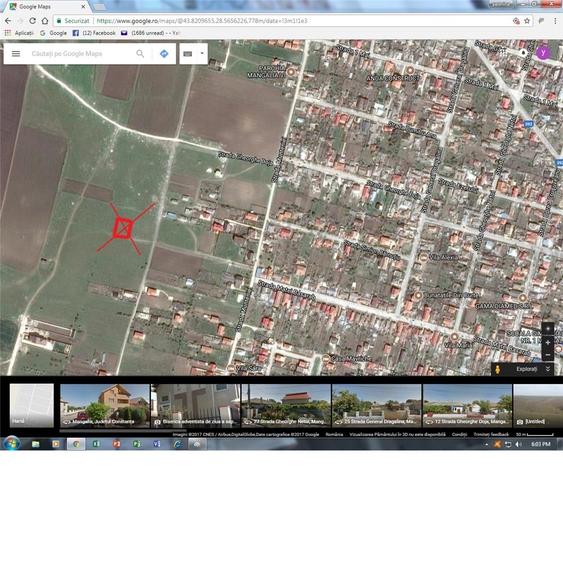The height and width of the screenshot is (563, 563).
Task: Switch to map view via Hartă thumbnail
Action: (32, 405)
